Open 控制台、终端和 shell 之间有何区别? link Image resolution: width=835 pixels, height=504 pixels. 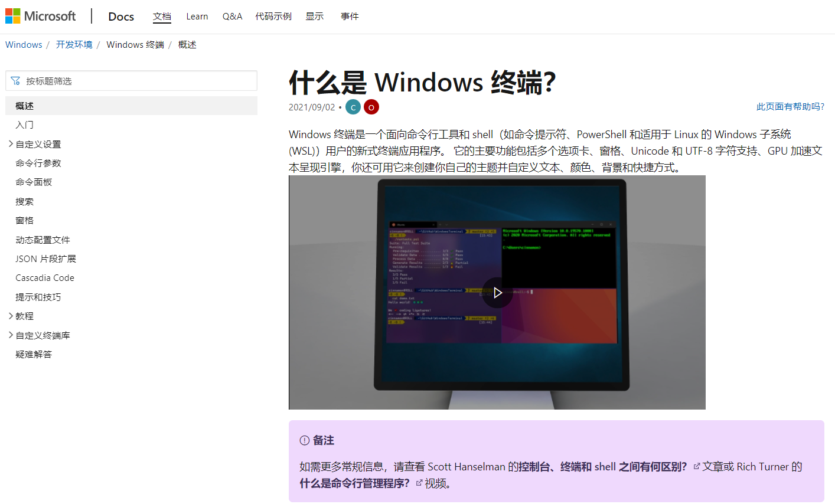(603, 467)
